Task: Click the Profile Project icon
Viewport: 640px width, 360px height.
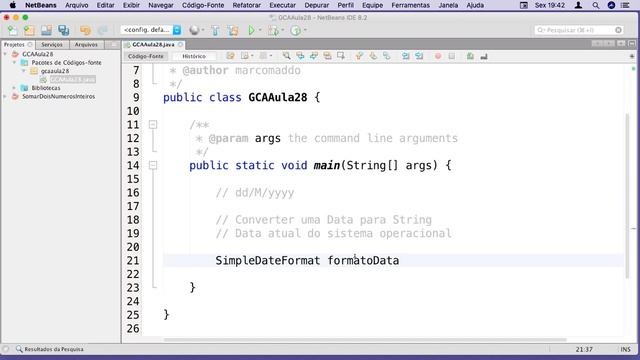Action: point(296,30)
